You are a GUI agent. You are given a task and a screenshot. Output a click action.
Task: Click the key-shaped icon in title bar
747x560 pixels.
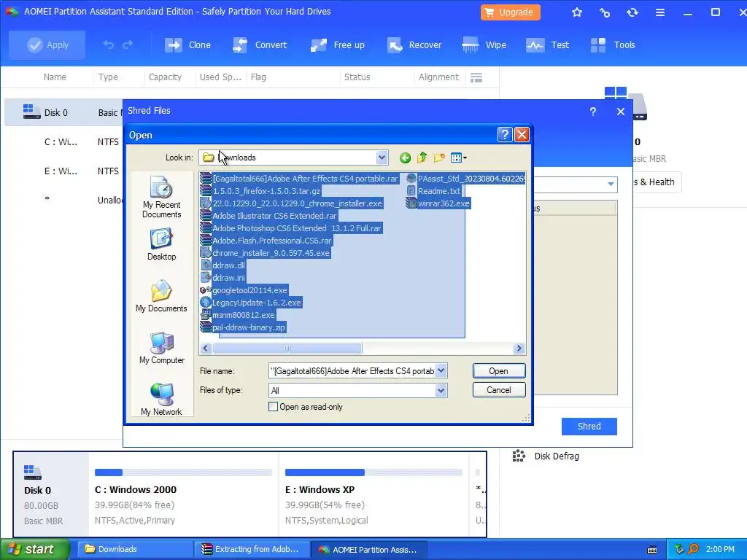click(605, 12)
